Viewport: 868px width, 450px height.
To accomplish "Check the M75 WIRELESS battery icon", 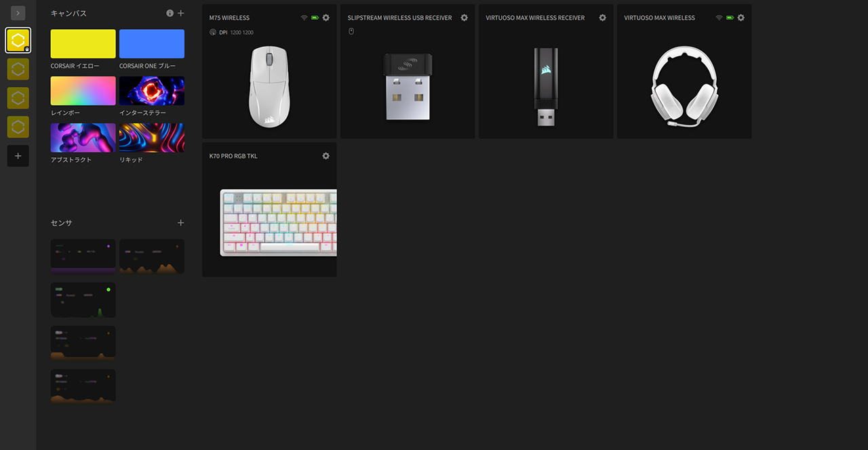I will point(315,18).
